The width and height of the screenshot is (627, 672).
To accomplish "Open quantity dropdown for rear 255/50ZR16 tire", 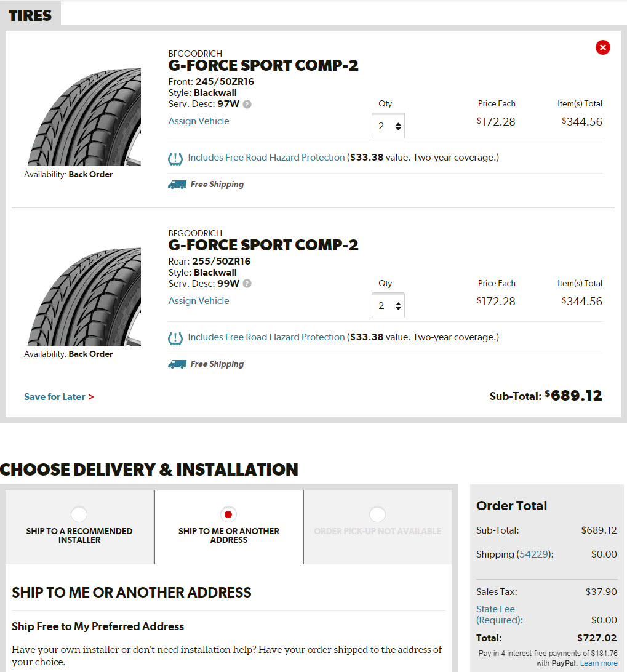I will click(x=388, y=306).
